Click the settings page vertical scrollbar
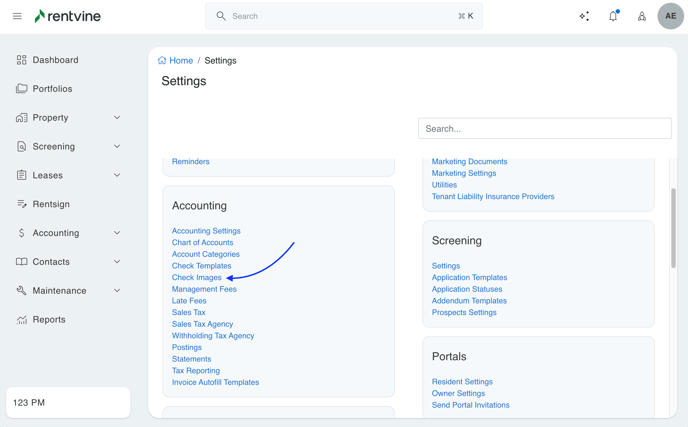This screenshot has width=688, height=427. pyautogui.click(x=673, y=228)
